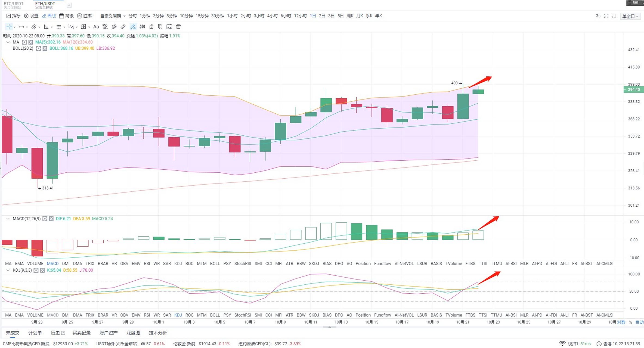Open the 单窗口 window layout dropdown
The image size is (644, 348).
tap(630, 16)
